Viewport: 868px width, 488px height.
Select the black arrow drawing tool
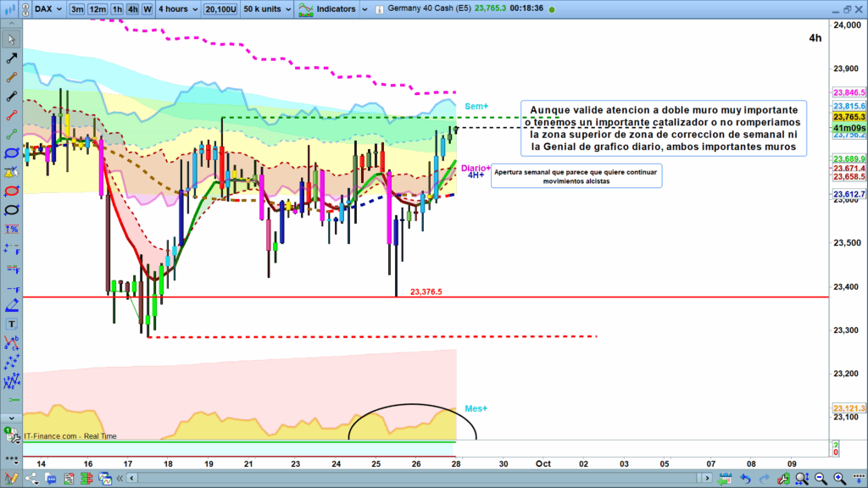click(x=12, y=58)
